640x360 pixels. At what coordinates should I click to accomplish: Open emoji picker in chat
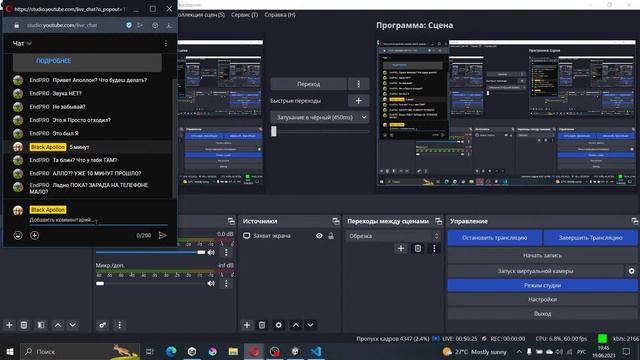pyautogui.click(x=18, y=236)
